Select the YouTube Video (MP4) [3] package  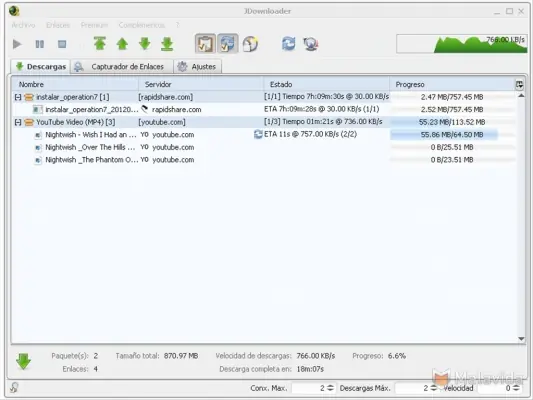(x=264, y=122)
